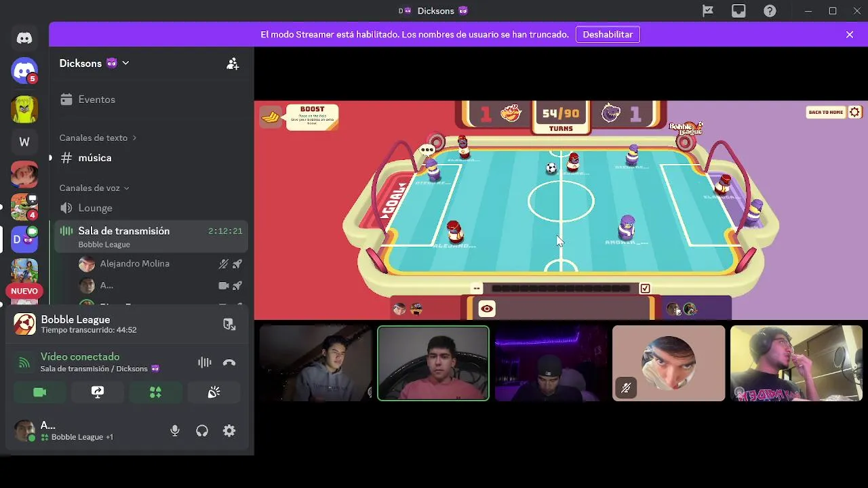Dismiss the Streamer mode banner
868x488 pixels.
850,35
